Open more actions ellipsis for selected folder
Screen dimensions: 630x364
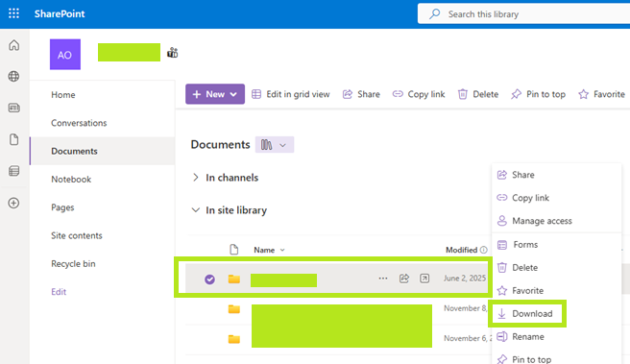[x=383, y=278]
